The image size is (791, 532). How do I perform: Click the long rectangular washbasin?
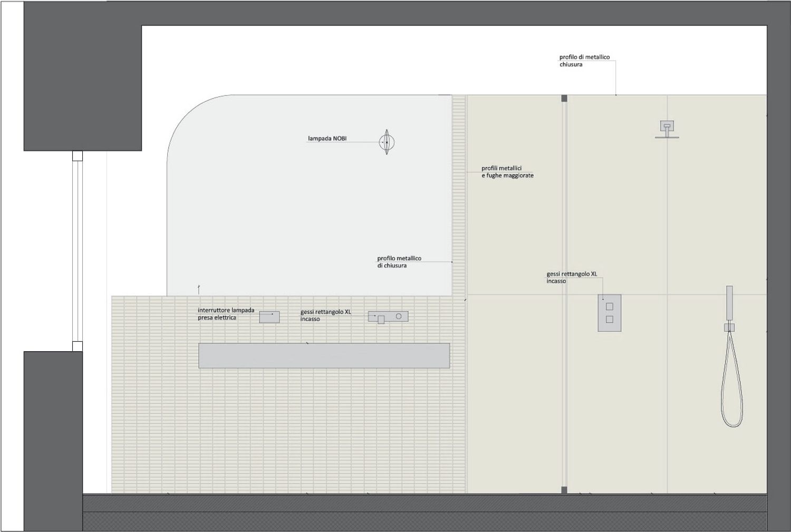pyautogui.click(x=324, y=355)
